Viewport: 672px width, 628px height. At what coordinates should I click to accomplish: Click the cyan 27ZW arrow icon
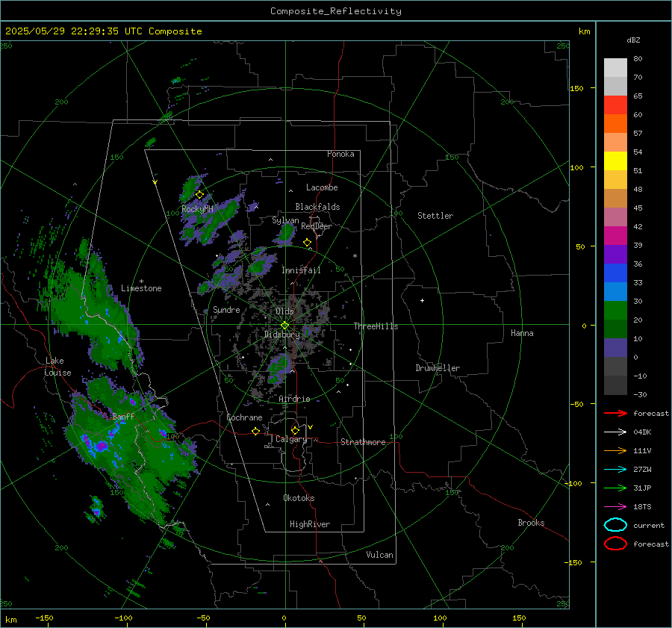[x=615, y=470]
